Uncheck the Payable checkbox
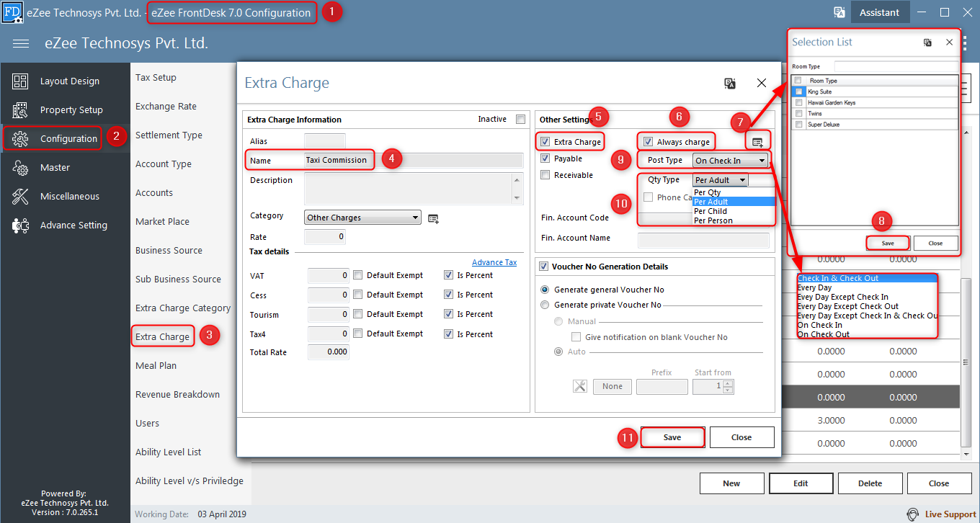Screen dimensions: 980x523 point(545,158)
